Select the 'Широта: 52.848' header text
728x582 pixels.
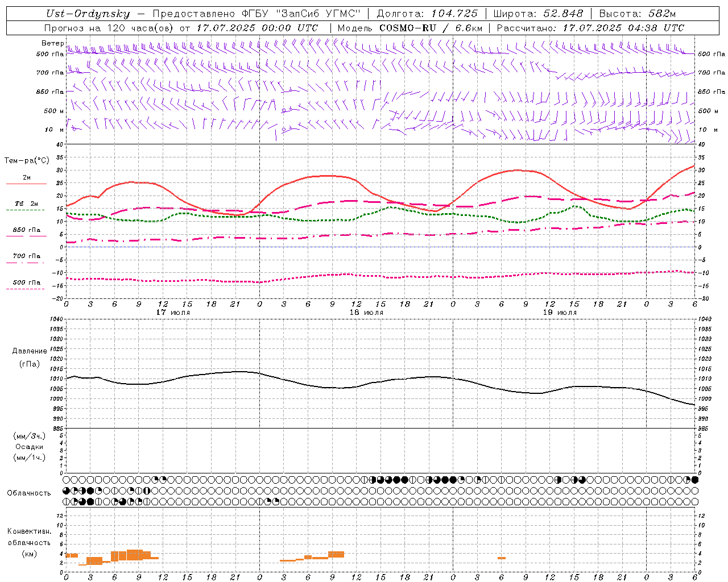click(538, 14)
